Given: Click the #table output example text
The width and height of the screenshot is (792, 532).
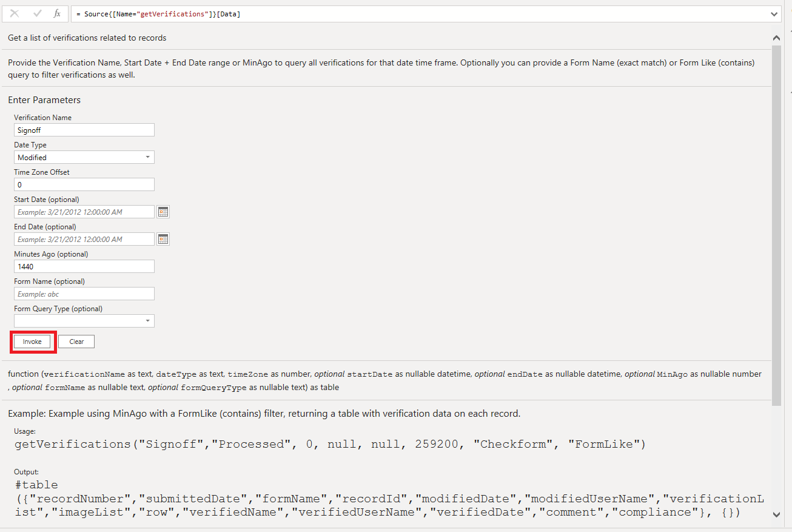Looking at the screenshot, I should tap(389, 499).
